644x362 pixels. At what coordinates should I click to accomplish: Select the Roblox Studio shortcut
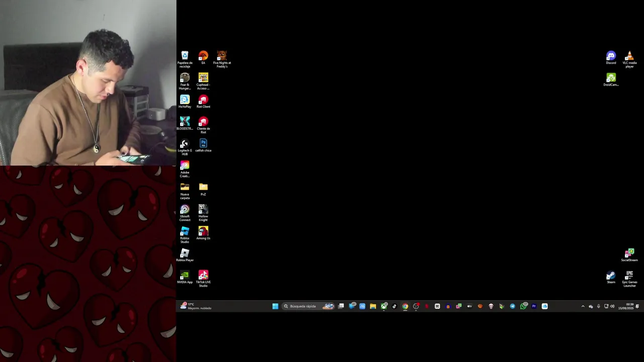pyautogui.click(x=185, y=235)
